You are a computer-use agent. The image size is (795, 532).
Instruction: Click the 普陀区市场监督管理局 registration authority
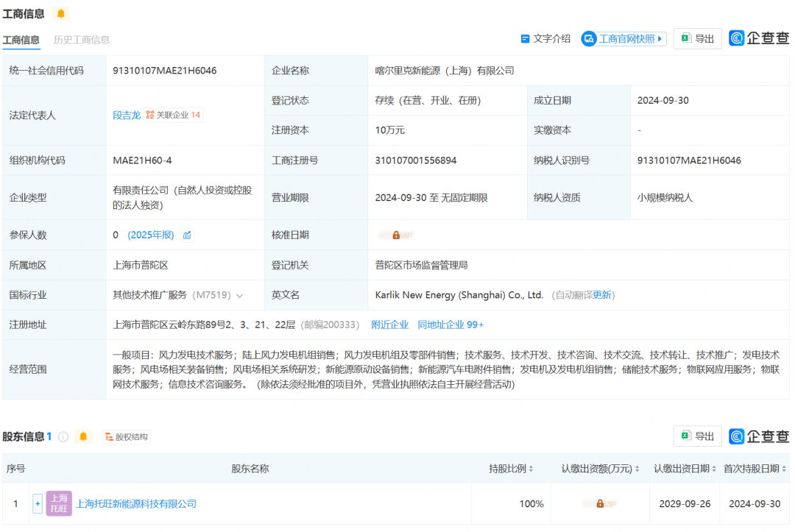tap(421, 265)
